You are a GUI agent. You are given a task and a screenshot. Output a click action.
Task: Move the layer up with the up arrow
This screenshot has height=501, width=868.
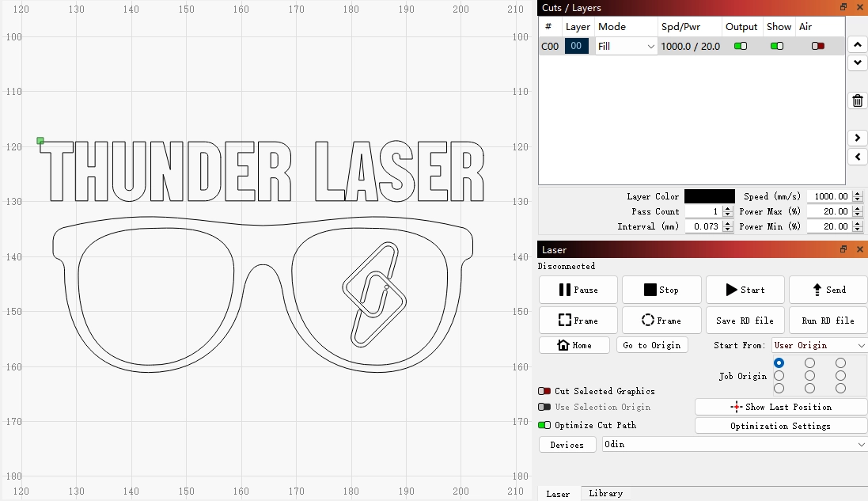click(858, 45)
